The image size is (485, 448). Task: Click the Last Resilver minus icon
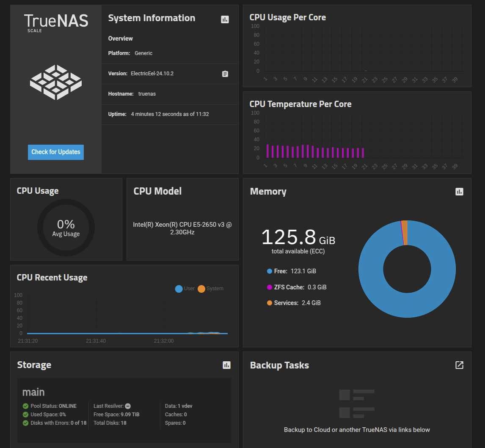128,406
